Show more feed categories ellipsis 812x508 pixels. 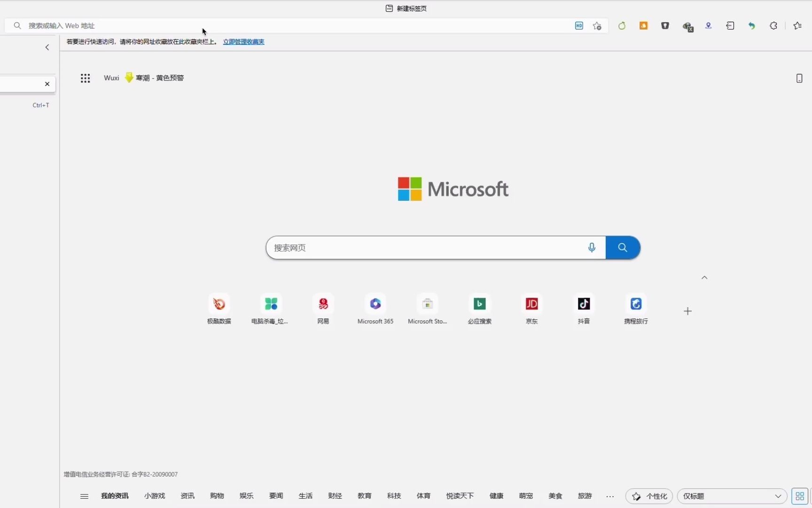tap(610, 496)
